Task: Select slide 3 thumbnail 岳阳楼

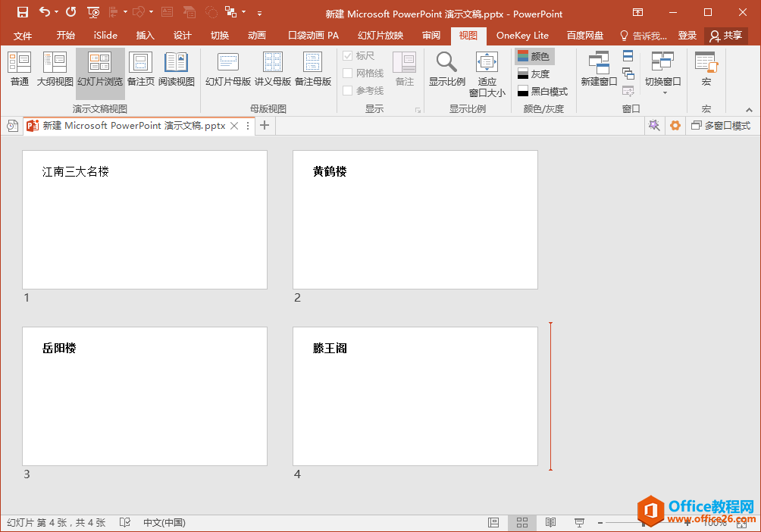Action: click(145, 396)
